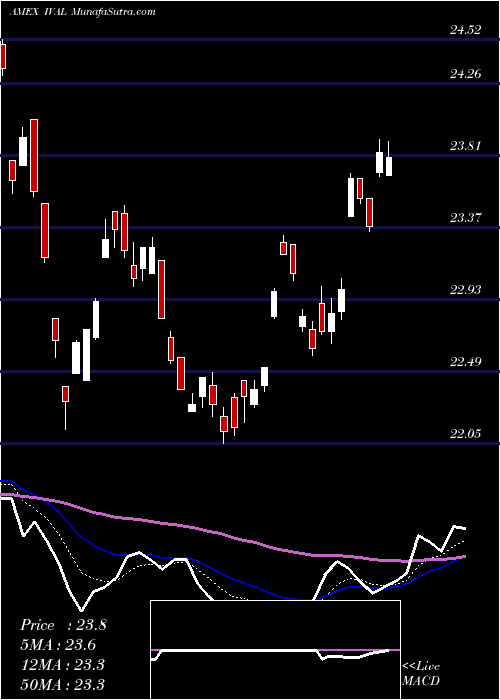Select the 23.81 price level label

[466, 146]
